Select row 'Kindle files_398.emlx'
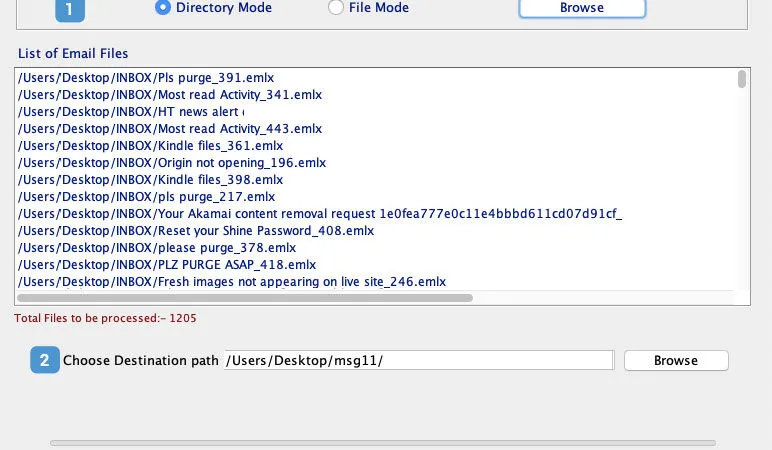The height and width of the screenshot is (450, 772). pyautogui.click(x=376, y=180)
